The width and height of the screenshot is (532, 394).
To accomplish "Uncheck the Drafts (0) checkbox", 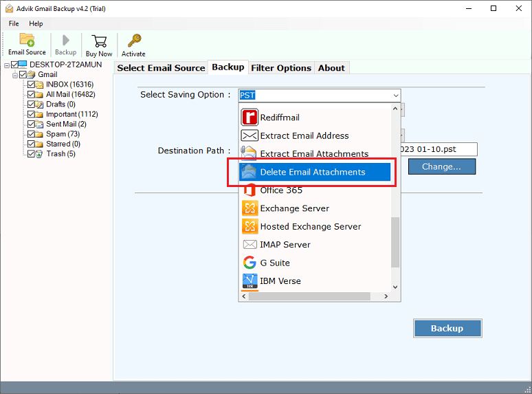I will [x=31, y=105].
